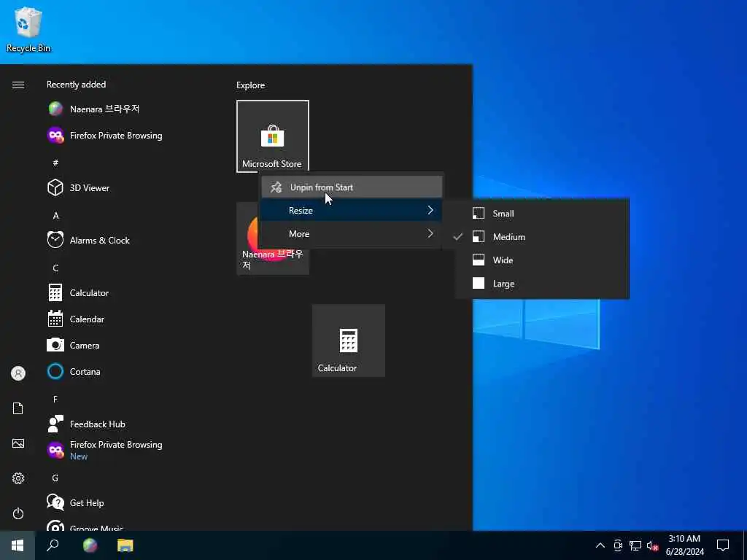The image size is (747, 560).
Task: Click the Recently added heading
Action: click(76, 85)
